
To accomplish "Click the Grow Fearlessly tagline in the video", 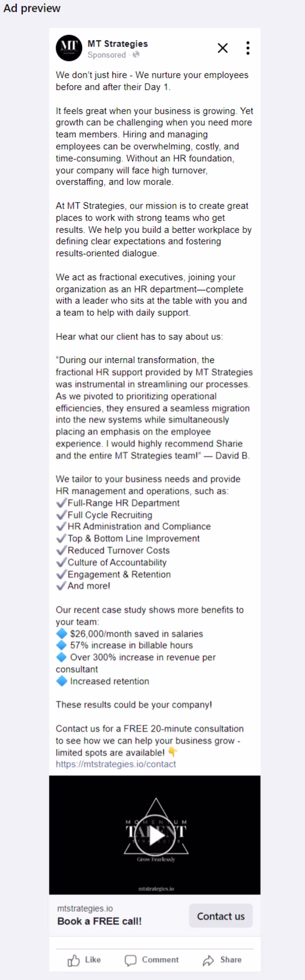I will 156,859.
